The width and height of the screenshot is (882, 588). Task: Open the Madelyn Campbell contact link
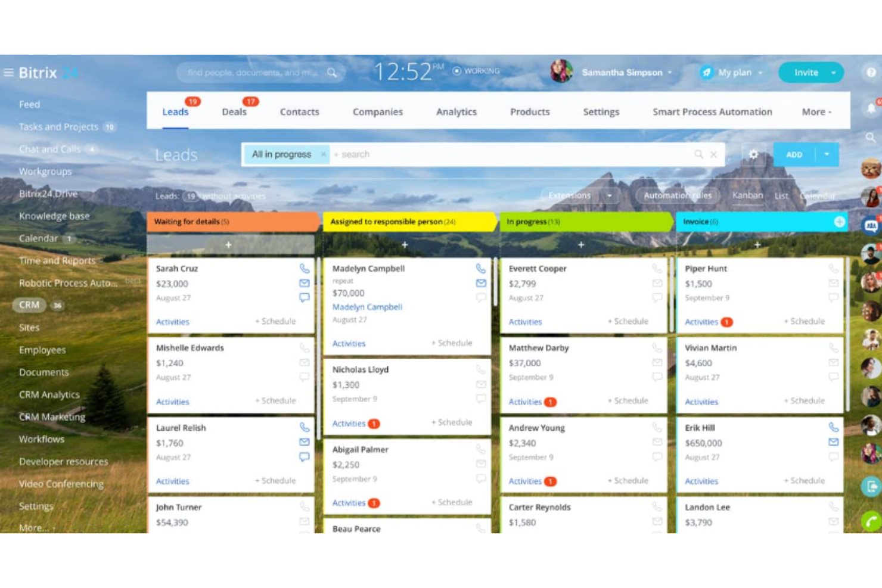coord(367,307)
